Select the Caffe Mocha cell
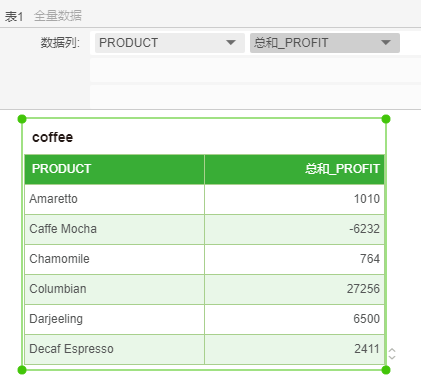 pos(114,229)
